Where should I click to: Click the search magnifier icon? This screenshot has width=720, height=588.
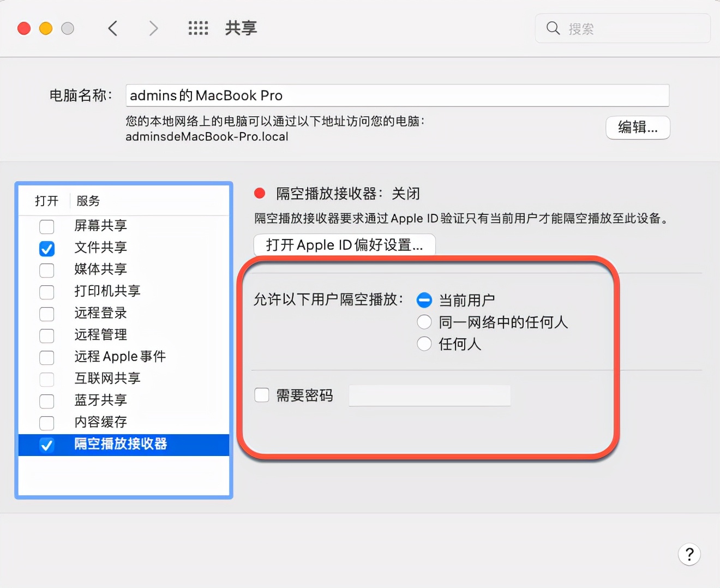(x=553, y=28)
